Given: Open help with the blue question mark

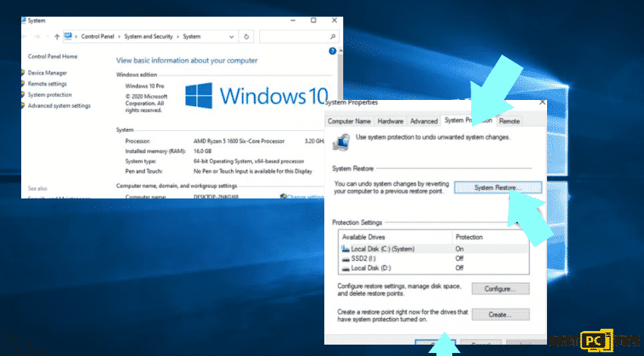Looking at the screenshot, I should click(333, 52).
